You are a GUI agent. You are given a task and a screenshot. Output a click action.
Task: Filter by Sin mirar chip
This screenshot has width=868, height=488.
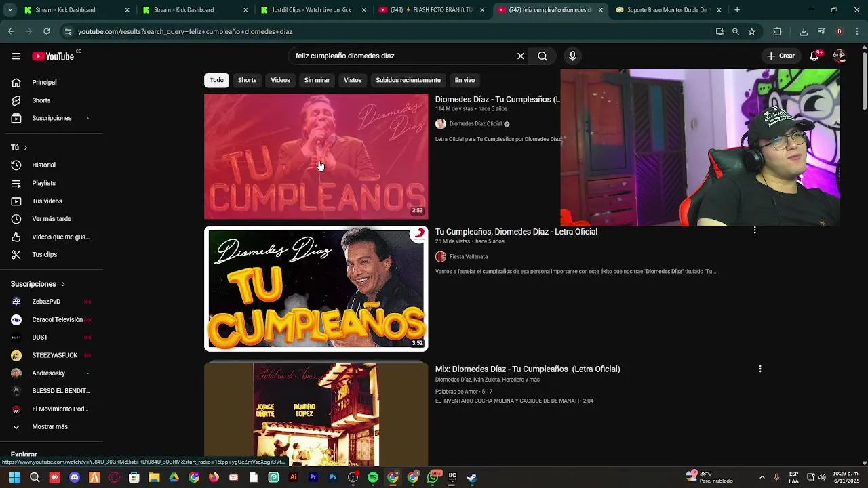point(317,80)
